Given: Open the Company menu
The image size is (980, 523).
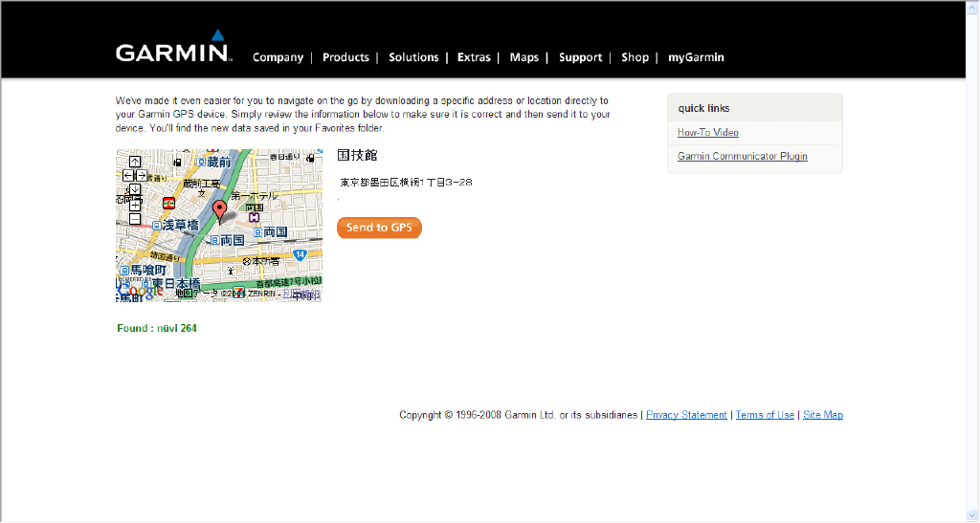Looking at the screenshot, I should pos(278,57).
